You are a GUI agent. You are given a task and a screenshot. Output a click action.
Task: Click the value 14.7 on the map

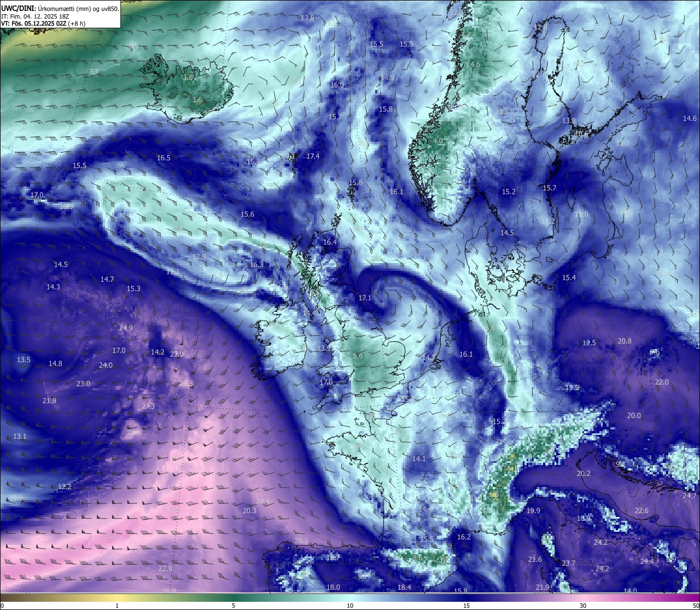107,280
